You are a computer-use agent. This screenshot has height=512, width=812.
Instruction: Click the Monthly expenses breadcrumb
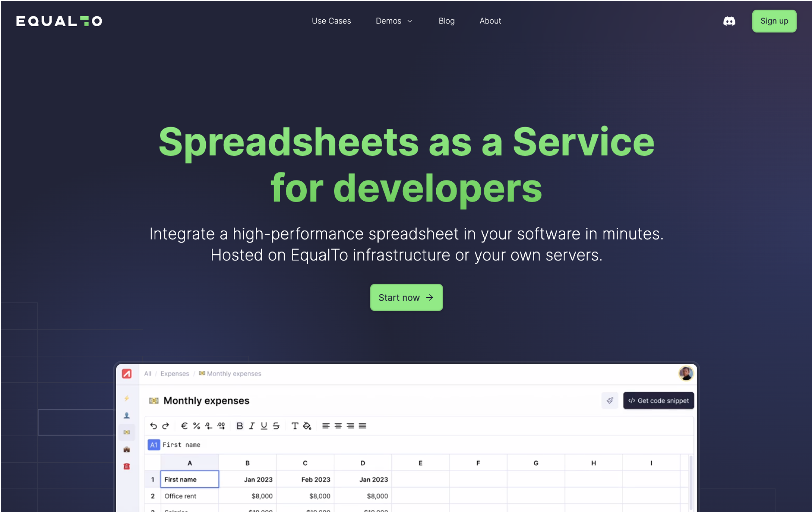(x=230, y=374)
